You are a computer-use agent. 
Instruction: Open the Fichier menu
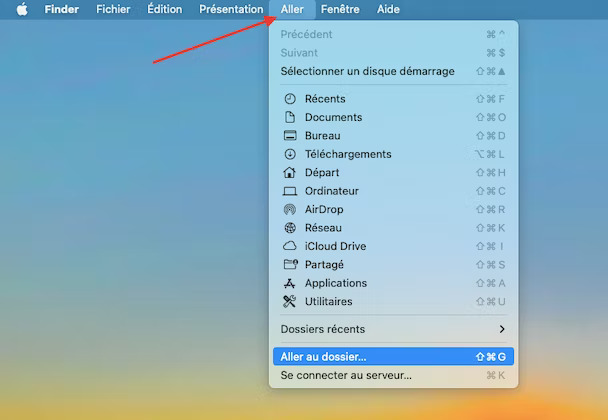coord(113,9)
